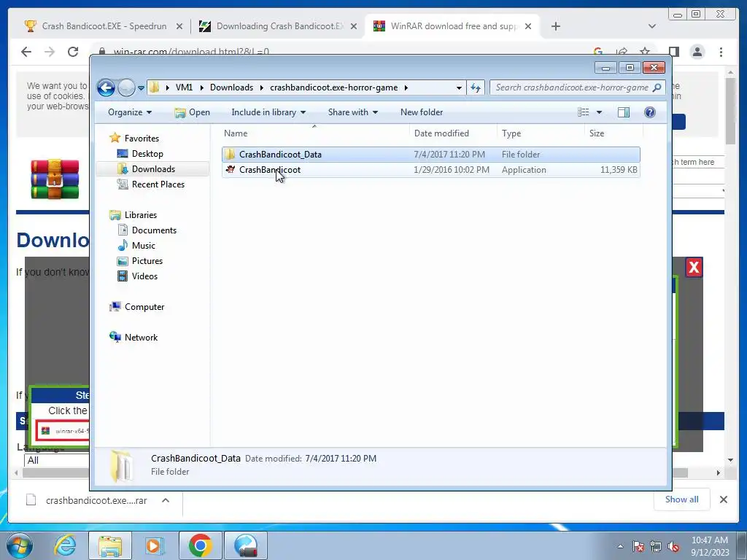The width and height of the screenshot is (747, 560).
Task: Sort by the Date modified column header
Action: click(x=453, y=133)
